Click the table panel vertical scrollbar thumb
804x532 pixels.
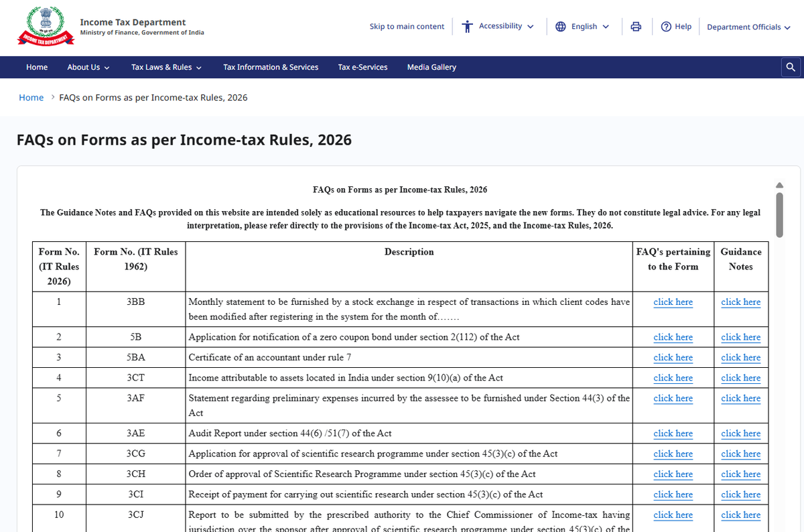coord(779,214)
